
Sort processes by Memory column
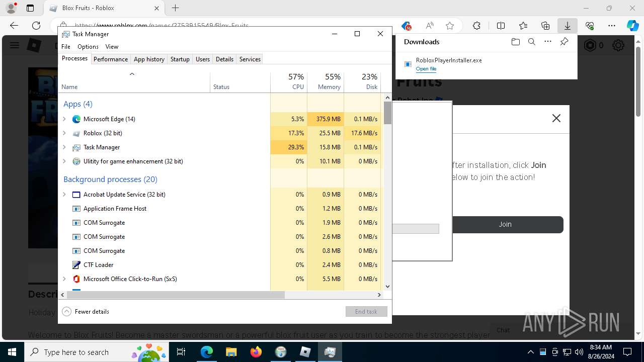click(x=326, y=82)
